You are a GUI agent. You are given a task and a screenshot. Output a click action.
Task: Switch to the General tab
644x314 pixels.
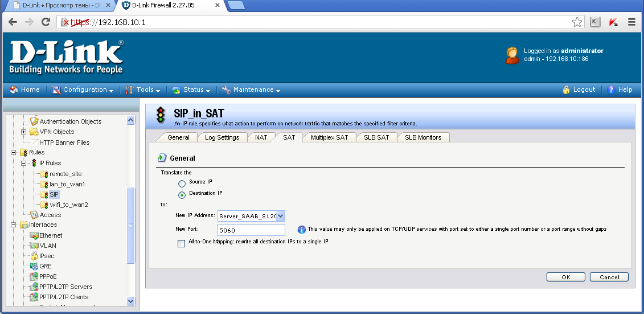click(178, 137)
